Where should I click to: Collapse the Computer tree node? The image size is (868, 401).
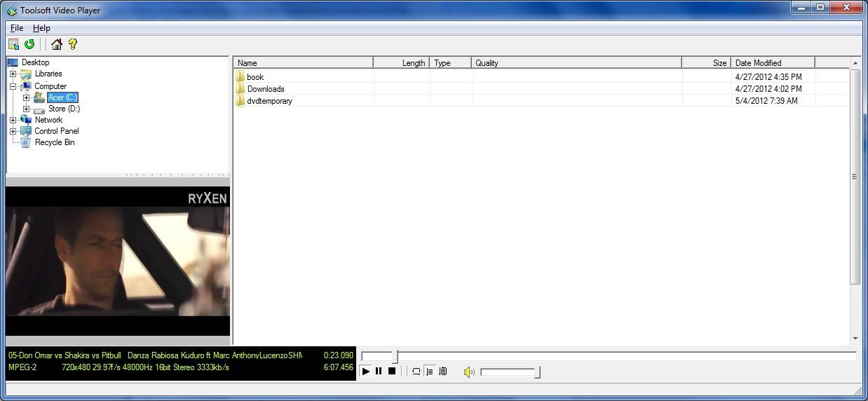pyautogui.click(x=13, y=86)
